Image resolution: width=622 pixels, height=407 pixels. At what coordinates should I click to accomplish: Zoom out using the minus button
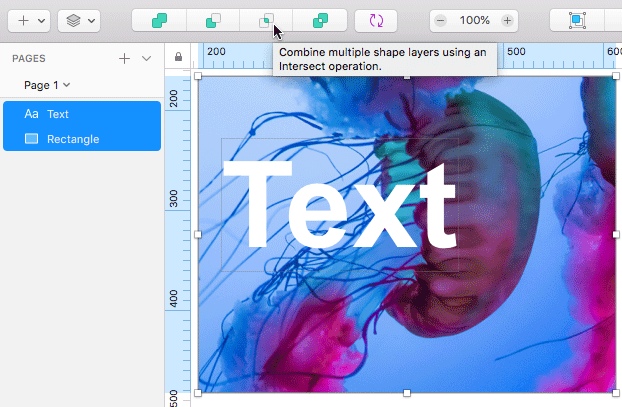tap(441, 20)
